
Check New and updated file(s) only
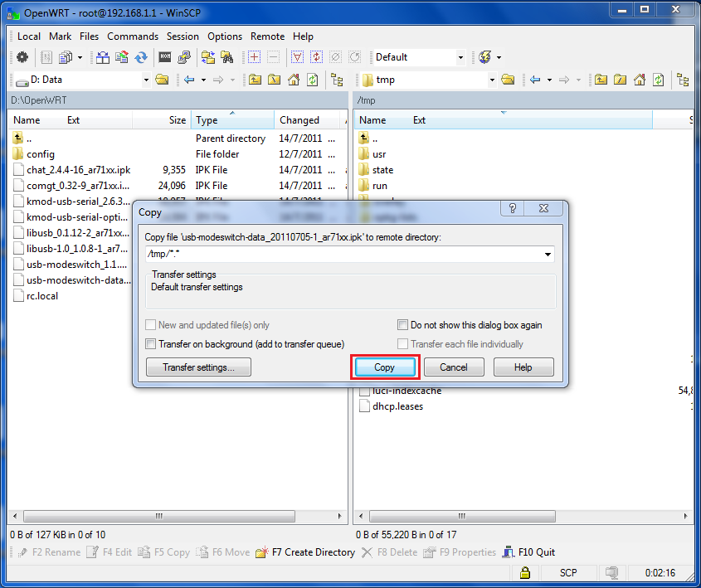click(207, 325)
